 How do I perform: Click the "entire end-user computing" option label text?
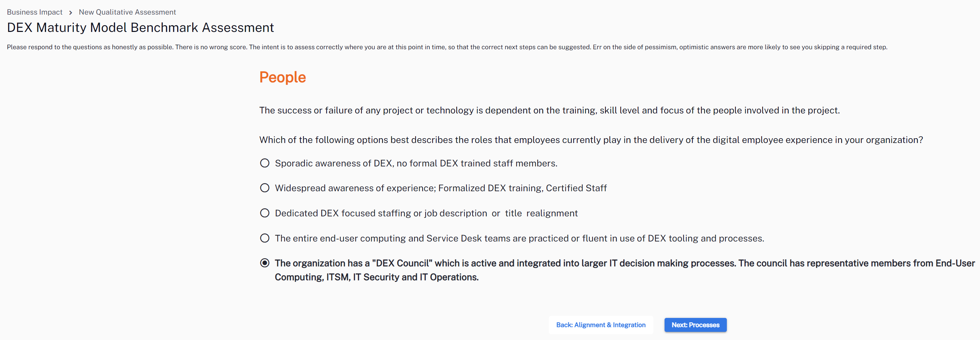click(519, 238)
